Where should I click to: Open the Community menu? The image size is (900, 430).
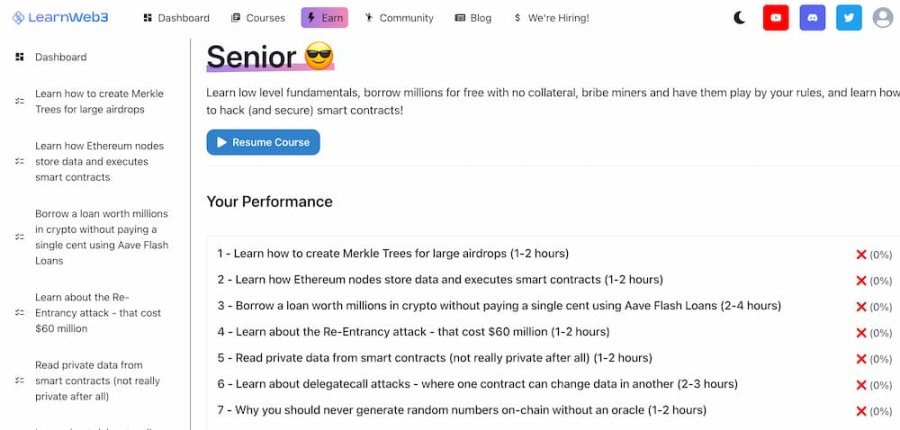pyautogui.click(x=399, y=17)
